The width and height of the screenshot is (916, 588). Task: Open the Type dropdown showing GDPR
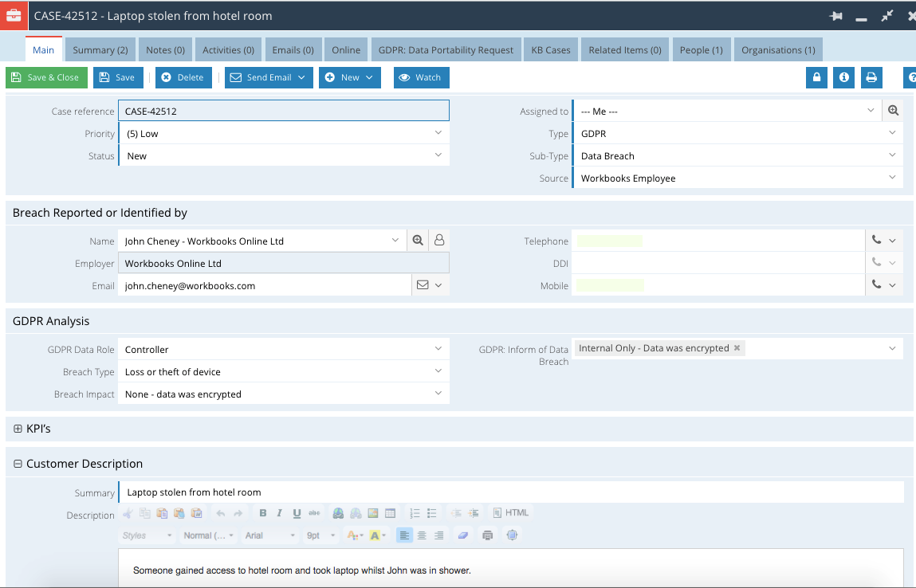point(892,133)
